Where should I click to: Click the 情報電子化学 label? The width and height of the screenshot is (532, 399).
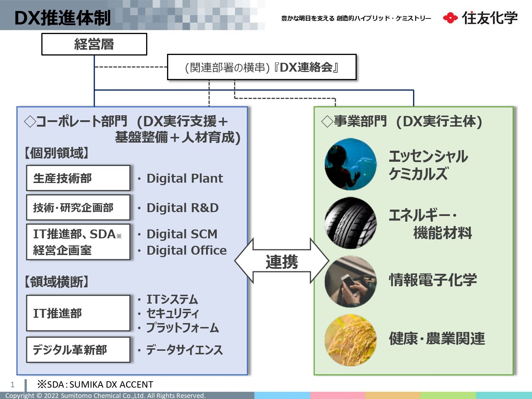click(x=433, y=280)
